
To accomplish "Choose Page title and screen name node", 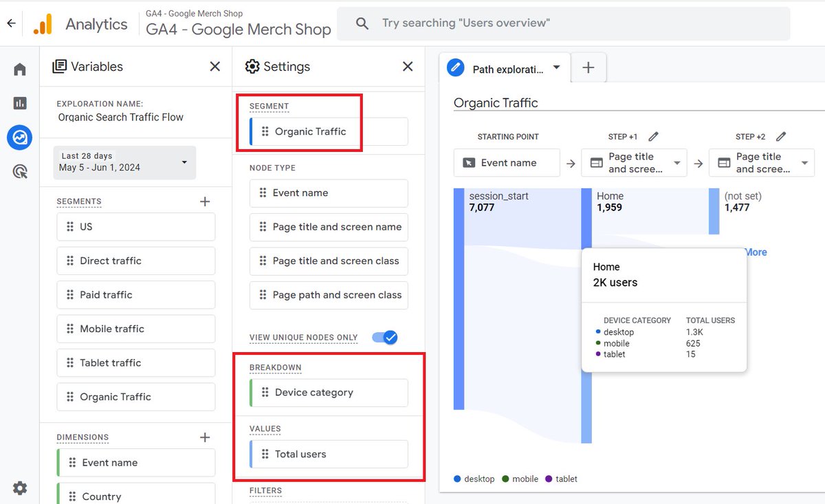I will coord(329,227).
